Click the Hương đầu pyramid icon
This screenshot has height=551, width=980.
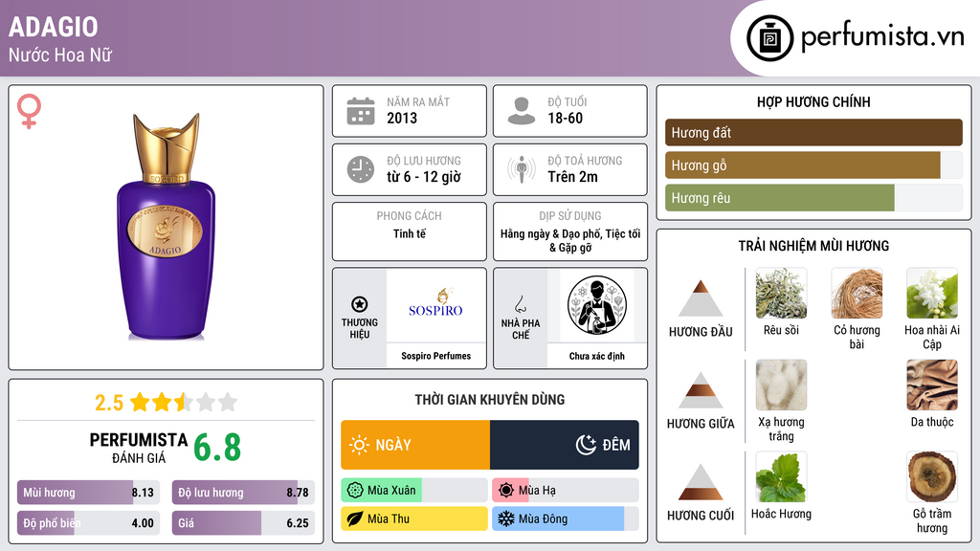click(701, 298)
